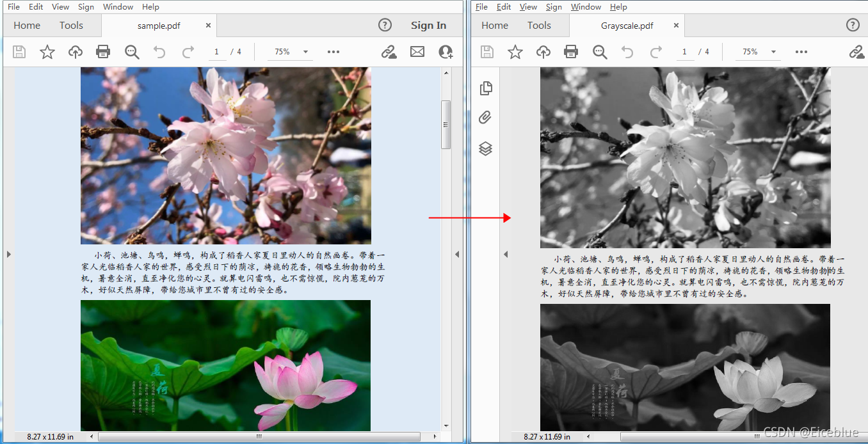This screenshot has height=444, width=868.
Task: Save file icon in Grayscale.pdf window
Action: [487, 52]
